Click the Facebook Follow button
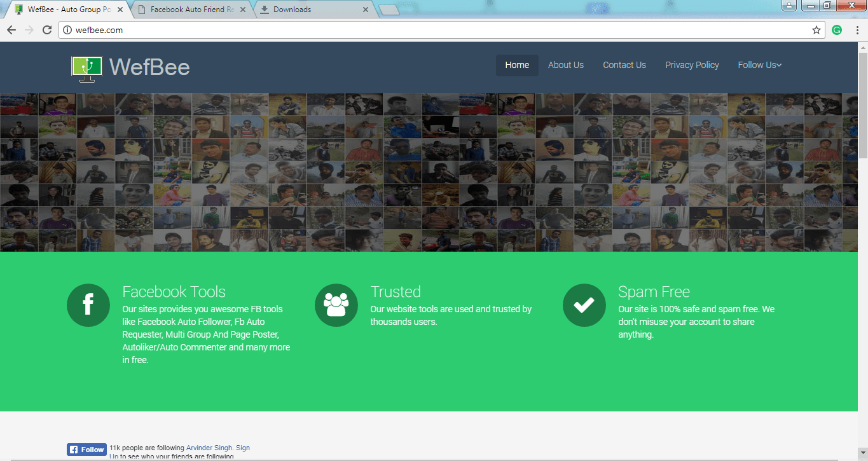 point(87,450)
